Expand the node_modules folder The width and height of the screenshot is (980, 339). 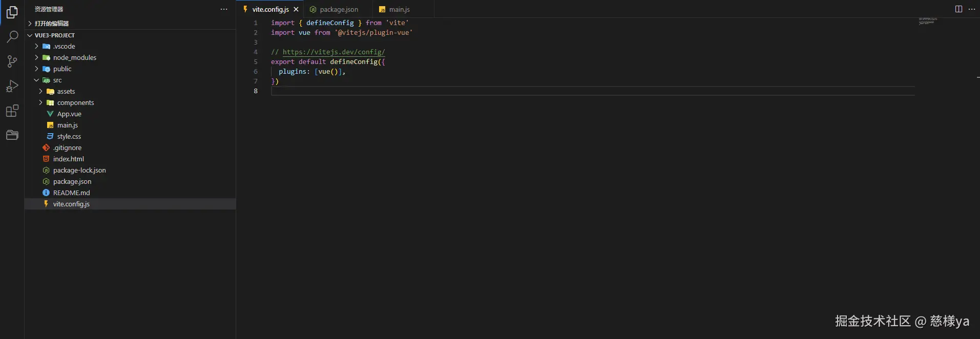click(36, 57)
